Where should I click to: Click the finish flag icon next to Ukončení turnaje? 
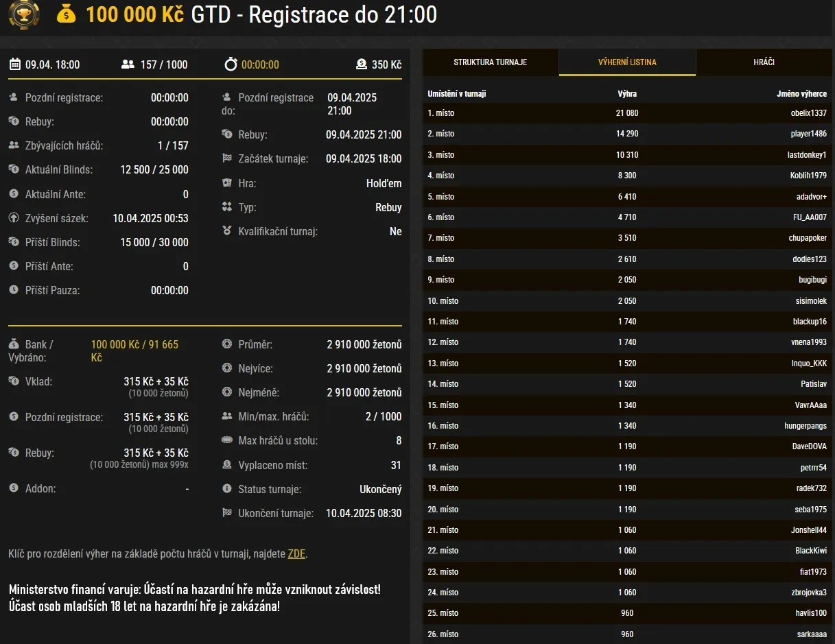pyautogui.click(x=227, y=513)
